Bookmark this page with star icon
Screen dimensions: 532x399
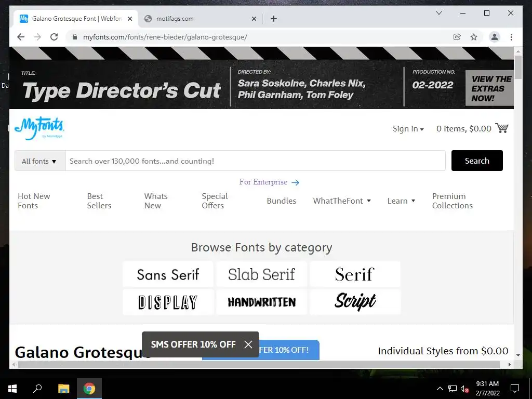tap(474, 37)
